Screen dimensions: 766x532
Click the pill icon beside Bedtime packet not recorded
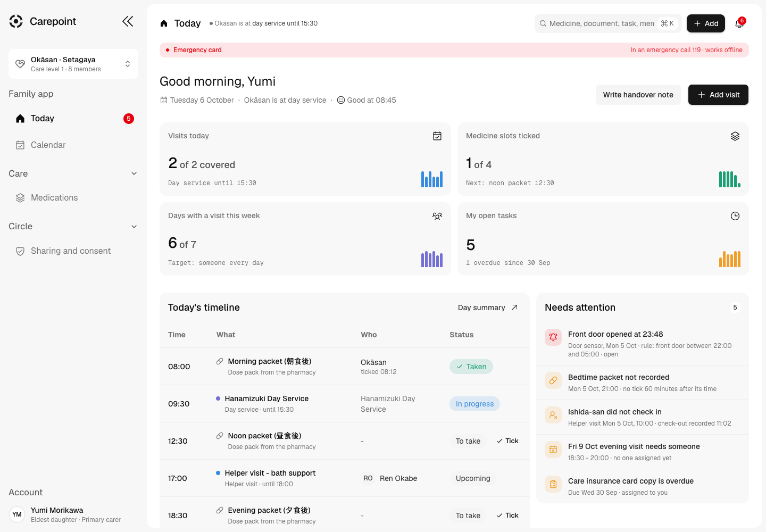[x=553, y=380]
